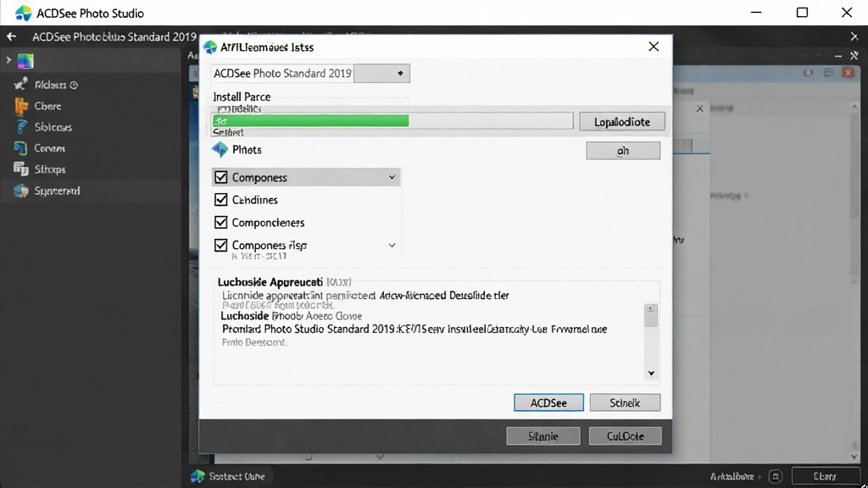The height and width of the screenshot is (488, 868).
Task: Expand the Compones risp chevron
Action: tap(392, 245)
